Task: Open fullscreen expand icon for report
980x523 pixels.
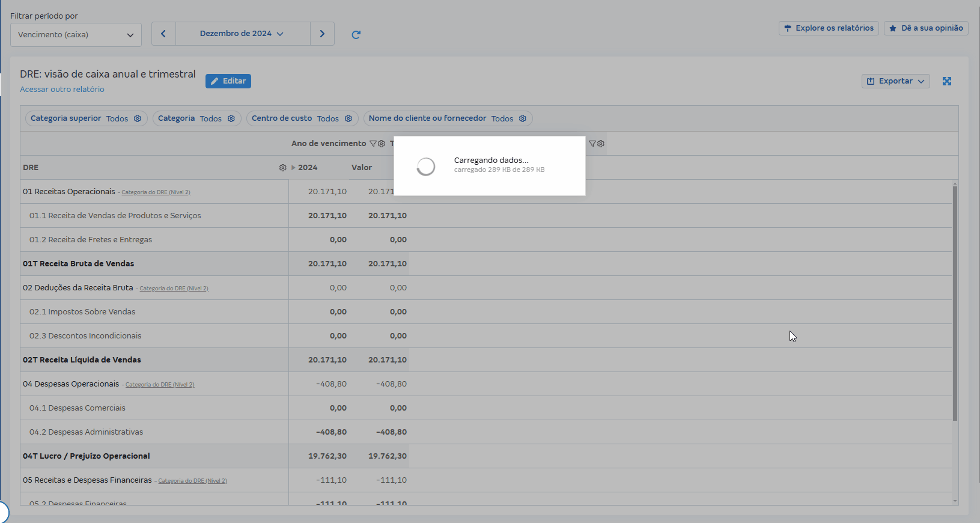Action: (947, 81)
